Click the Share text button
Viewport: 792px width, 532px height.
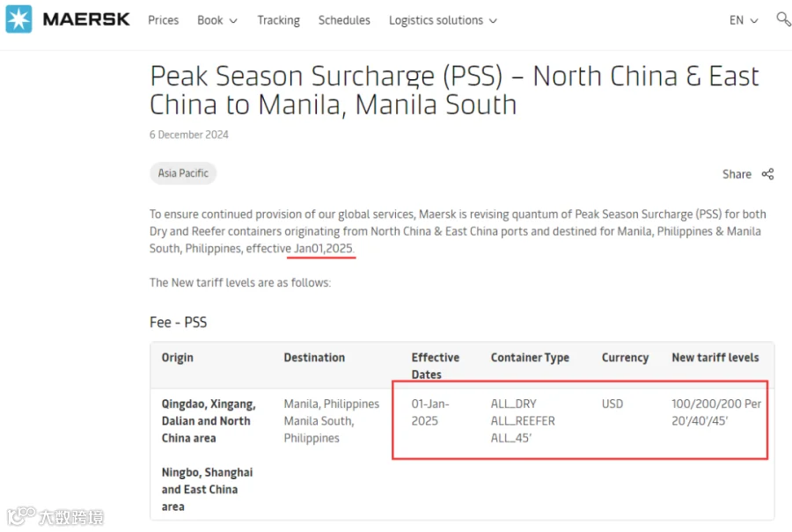pyautogui.click(x=737, y=174)
